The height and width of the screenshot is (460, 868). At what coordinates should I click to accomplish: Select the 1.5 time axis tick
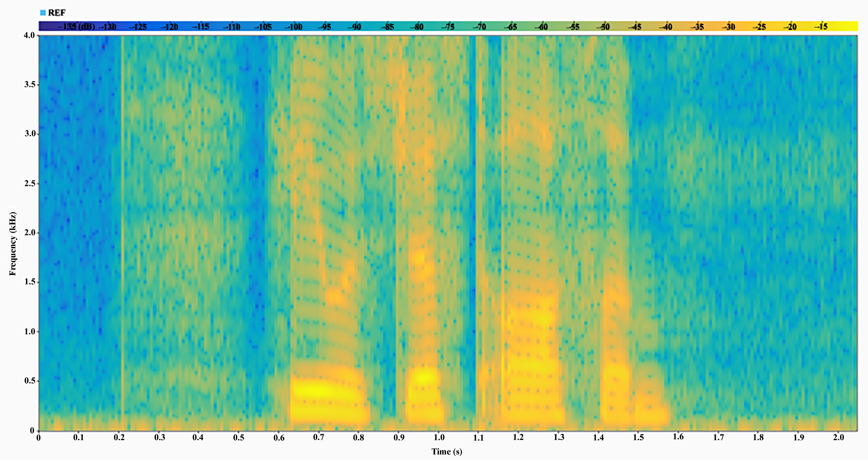click(x=638, y=437)
